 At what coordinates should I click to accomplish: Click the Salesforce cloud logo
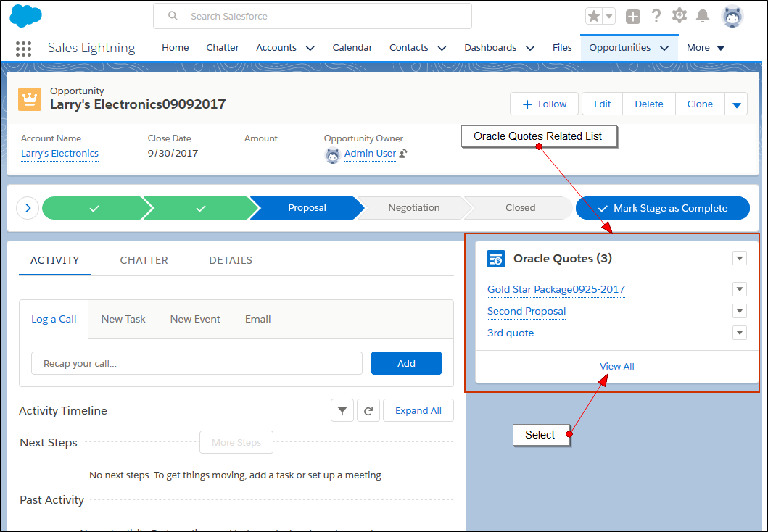pyautogui.click(x=25, y=16)
